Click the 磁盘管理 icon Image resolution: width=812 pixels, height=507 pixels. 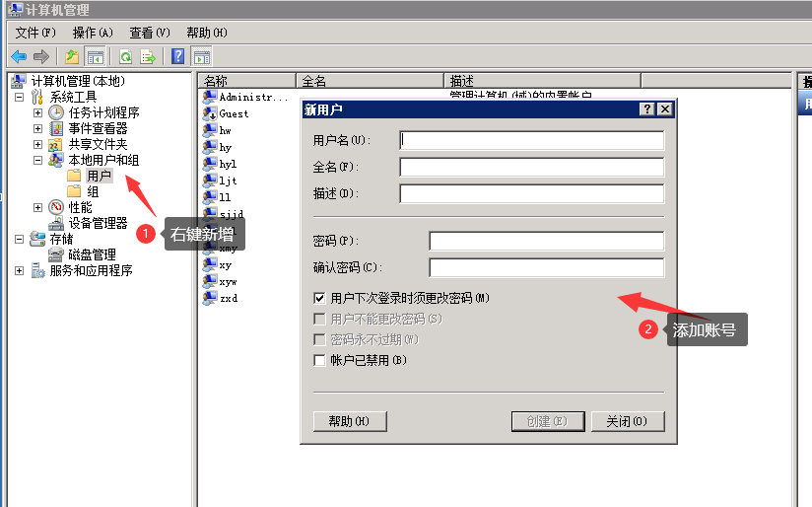[x=56, y=254]
